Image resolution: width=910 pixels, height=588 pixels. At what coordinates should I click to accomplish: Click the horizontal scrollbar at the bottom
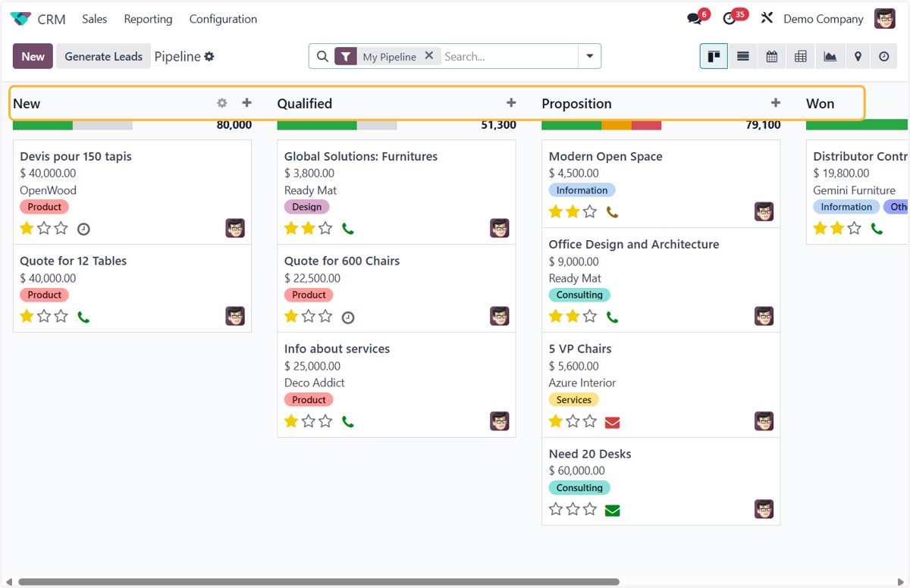(x=318, y=582)
